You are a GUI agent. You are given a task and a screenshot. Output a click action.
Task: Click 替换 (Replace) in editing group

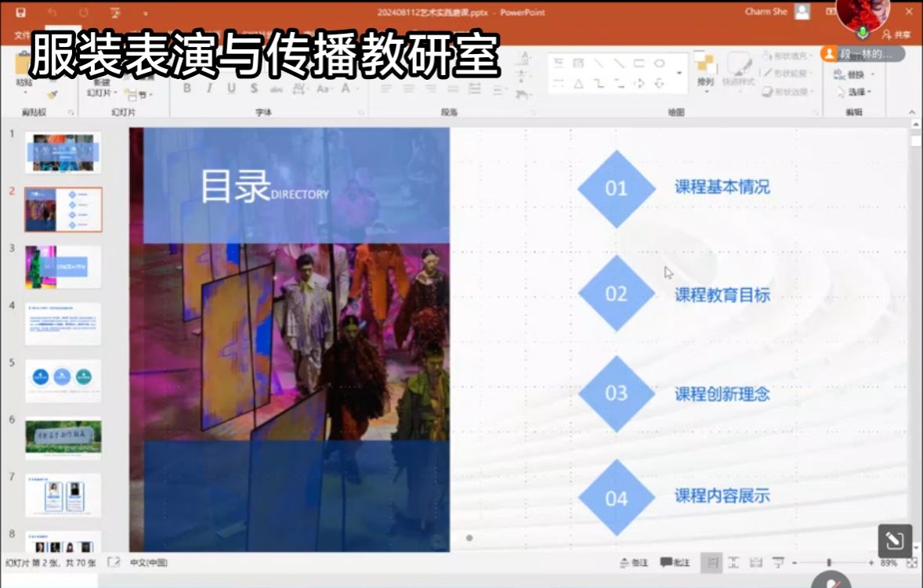(x=849, y=74)
